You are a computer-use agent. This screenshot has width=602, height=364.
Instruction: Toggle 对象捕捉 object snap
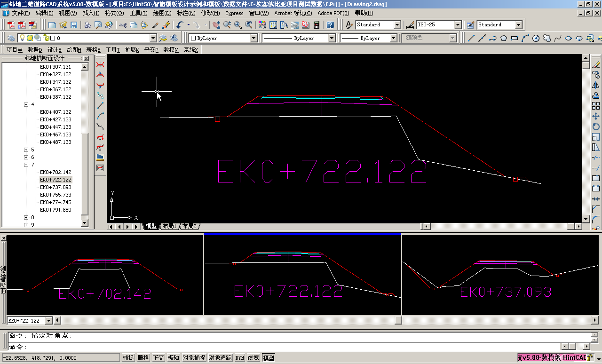pyautogui.click(x=194, y=358)
